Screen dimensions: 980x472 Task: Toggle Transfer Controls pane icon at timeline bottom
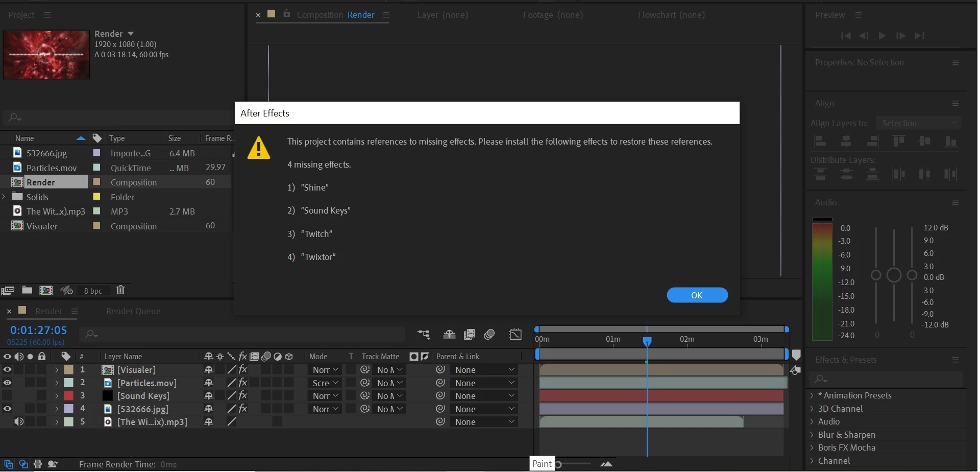tap(23, 464)
